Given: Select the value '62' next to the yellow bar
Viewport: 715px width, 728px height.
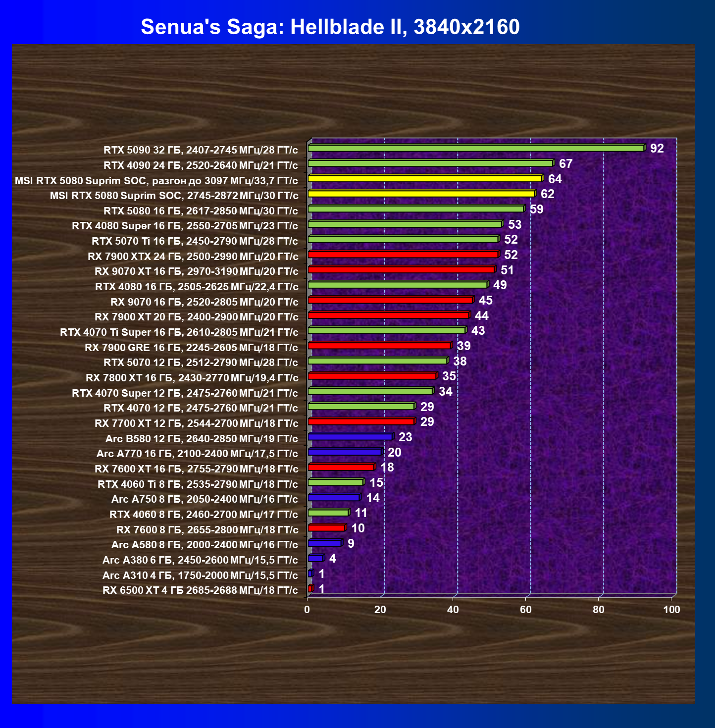Looking at the screenshot, I should pyautogui.click(x=547, y=194).
